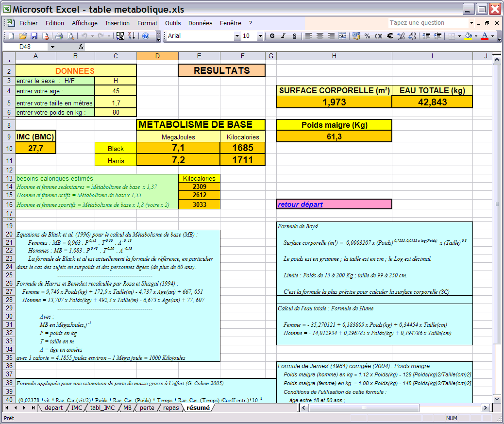
Task: Open the Arial font name dropdown
Action: pyautogui.click(x=237, y=36)
